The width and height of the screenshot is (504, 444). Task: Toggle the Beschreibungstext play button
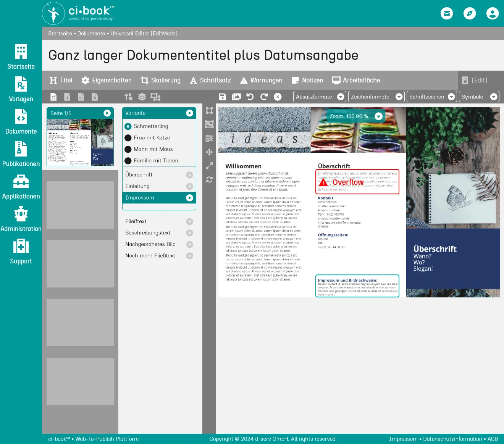189,233
